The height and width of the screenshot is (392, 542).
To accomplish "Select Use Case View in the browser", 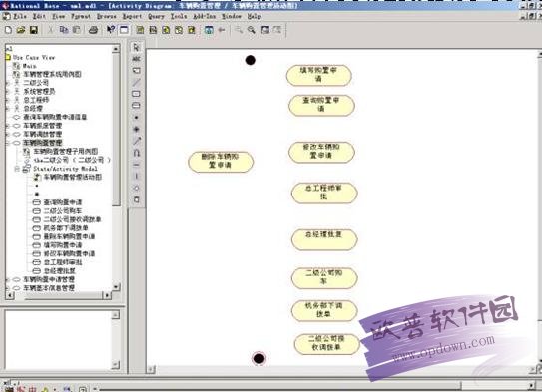I will pyautogui.click(x=34, y=57).
